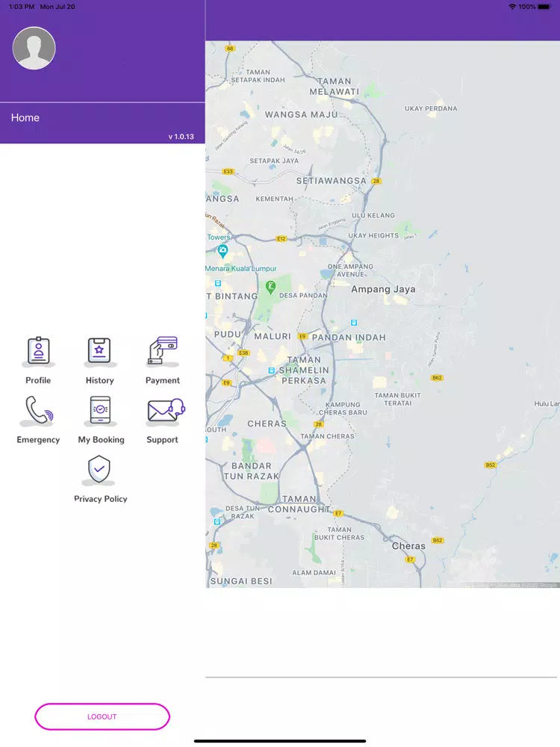Click the History label

click(x=99, y=380)
